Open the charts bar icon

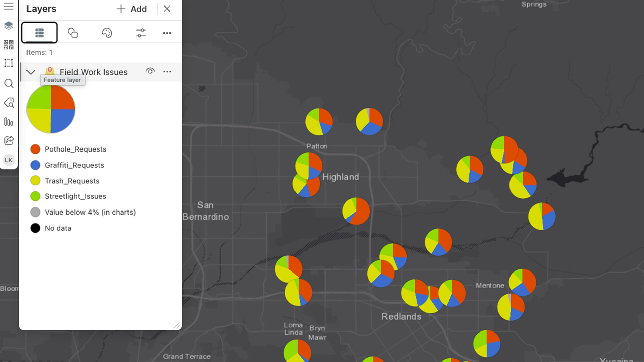(9, 122)
